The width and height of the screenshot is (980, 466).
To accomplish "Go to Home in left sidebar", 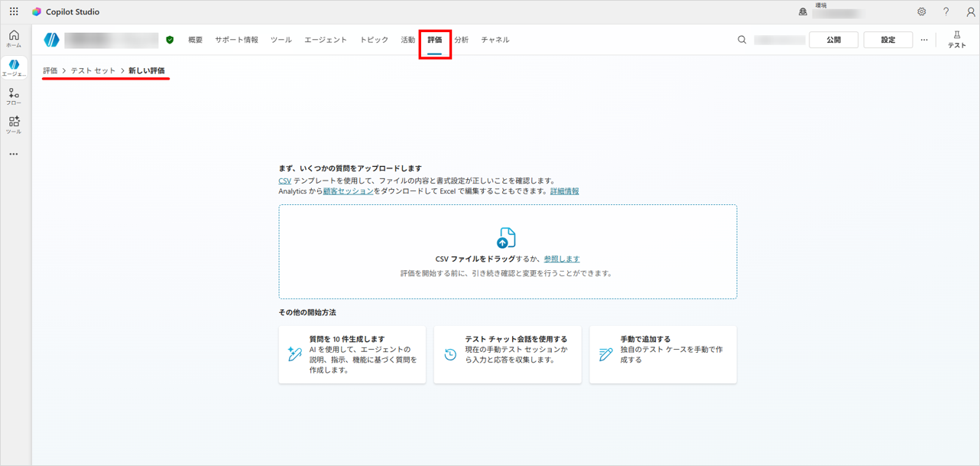I will click(14, 39).
